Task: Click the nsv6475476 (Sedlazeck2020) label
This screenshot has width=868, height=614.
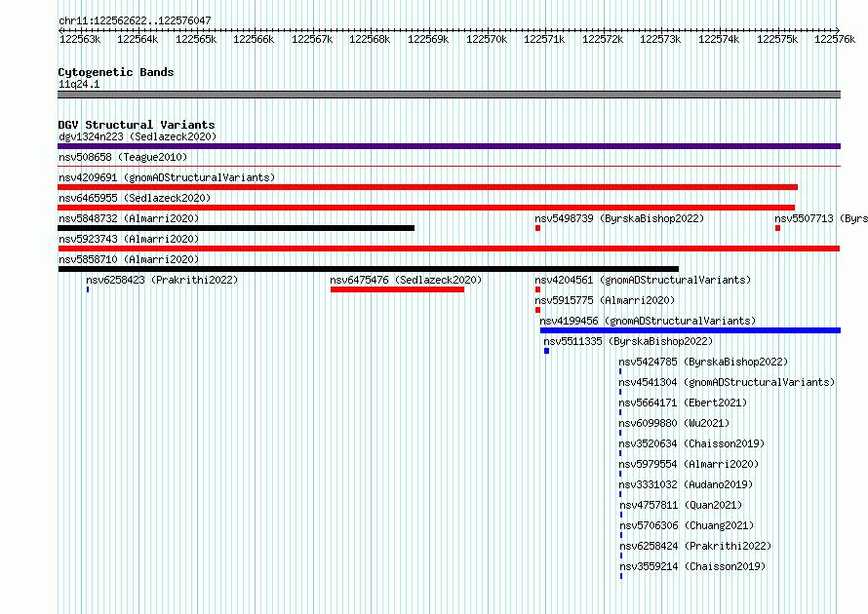Action: 406,280
